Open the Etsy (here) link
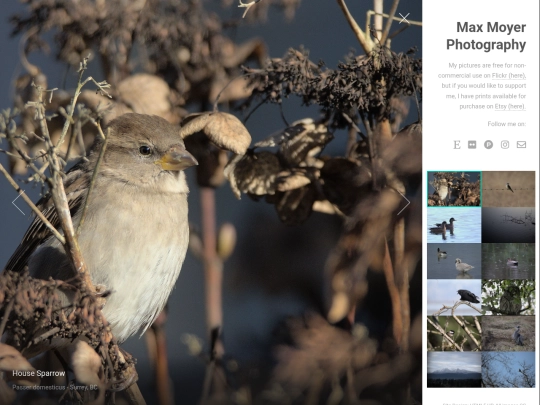Viewport: 540px width, 405px height. click(510, 106)
